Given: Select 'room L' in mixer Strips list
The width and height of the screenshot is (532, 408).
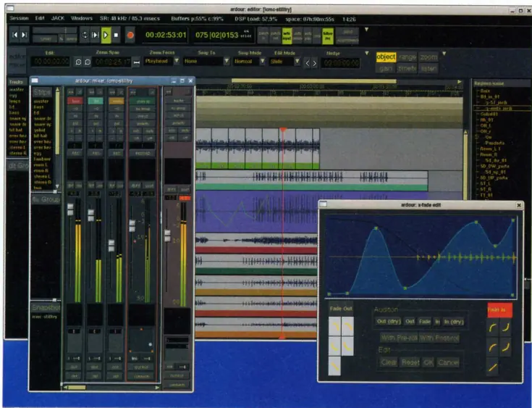Looking at the screenshot, I should (41, 165).
